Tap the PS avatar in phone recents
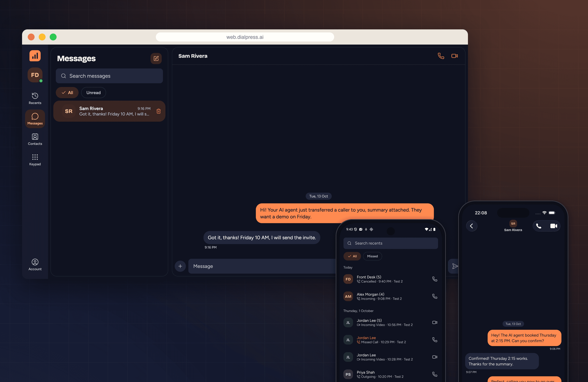Screen dimensions: 588x382 click(x=348, y=374)
